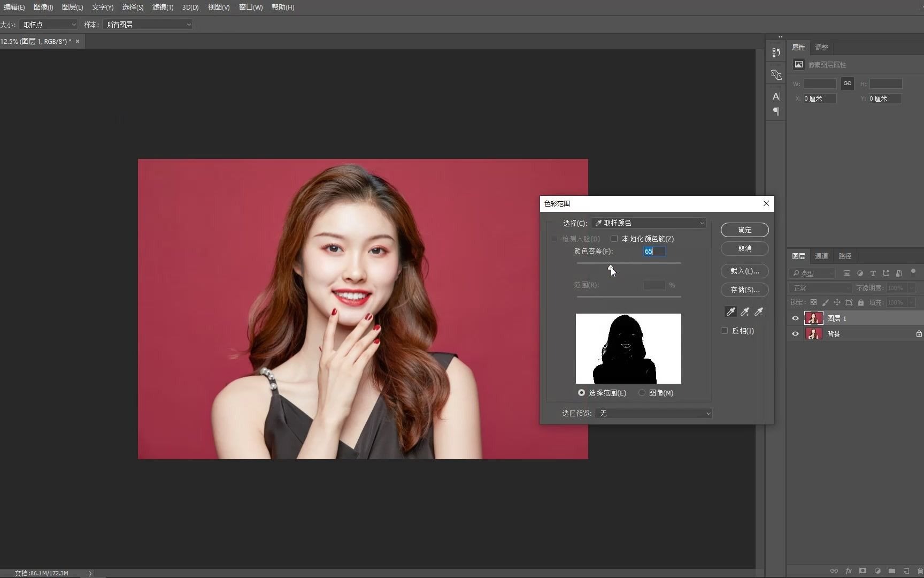
Task: Select the 图像(M) radio button
Action: (642, 393)
